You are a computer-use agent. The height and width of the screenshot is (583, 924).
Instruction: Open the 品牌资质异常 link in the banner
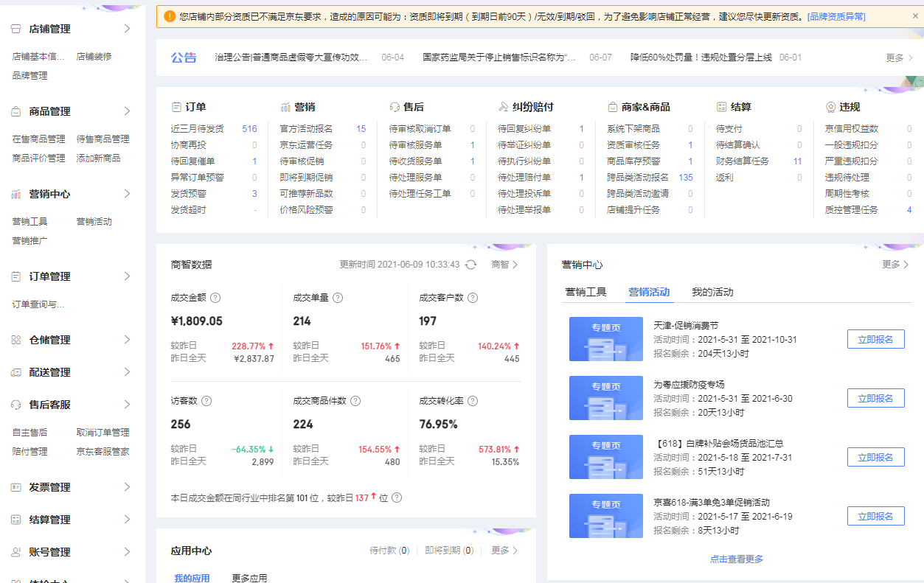836,16
